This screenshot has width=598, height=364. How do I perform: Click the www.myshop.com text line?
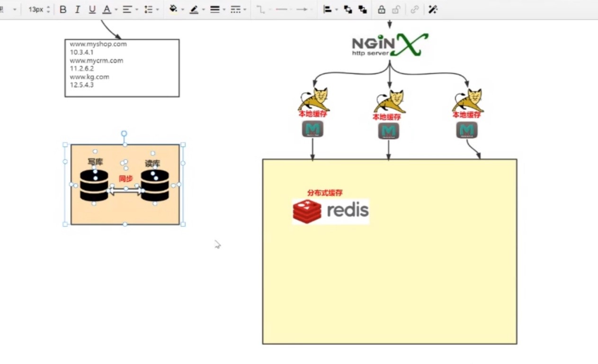(x=98, y=44)
